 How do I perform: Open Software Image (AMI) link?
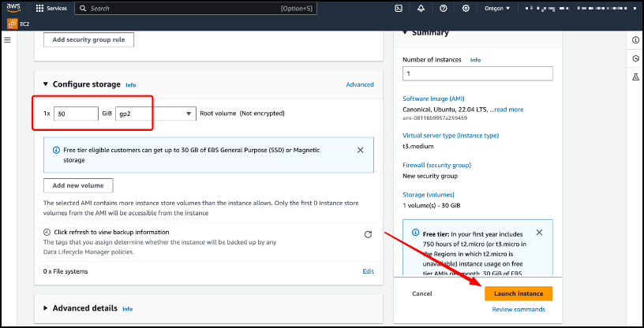[433, 99]
